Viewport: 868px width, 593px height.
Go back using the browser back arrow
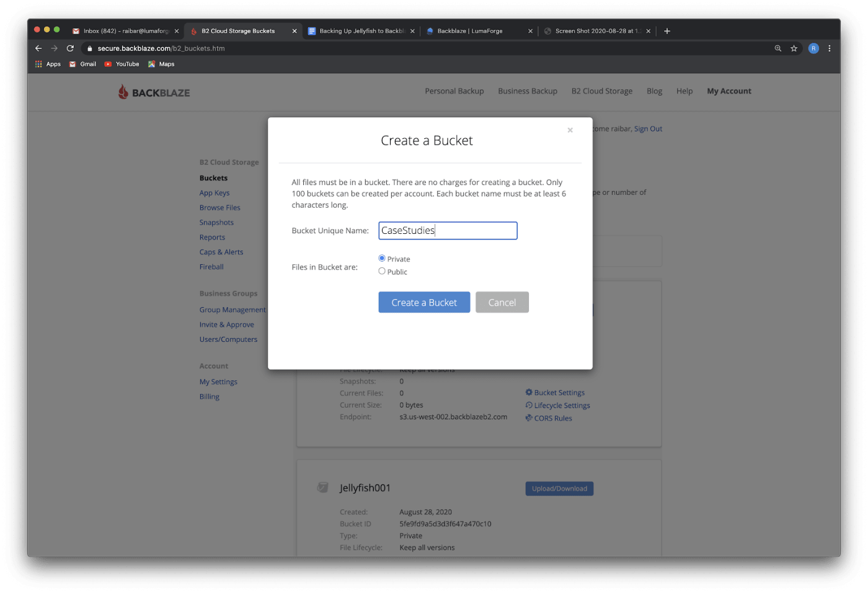pyautogui.click(x=38, y=48)
